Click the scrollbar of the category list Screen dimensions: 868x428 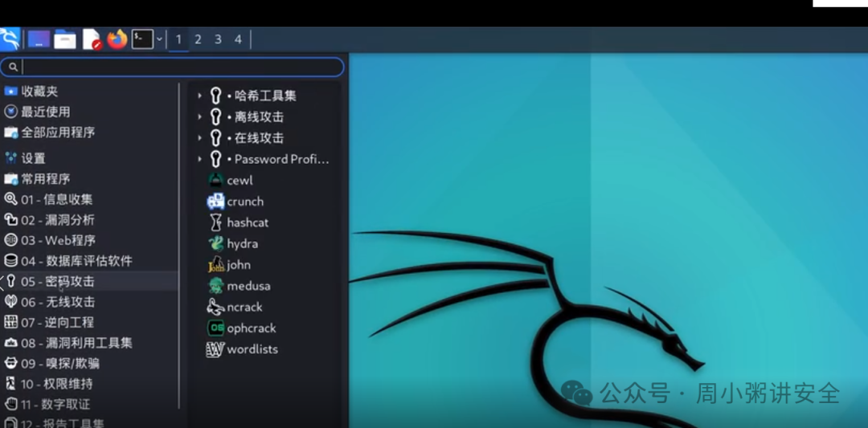click(179, 246)
